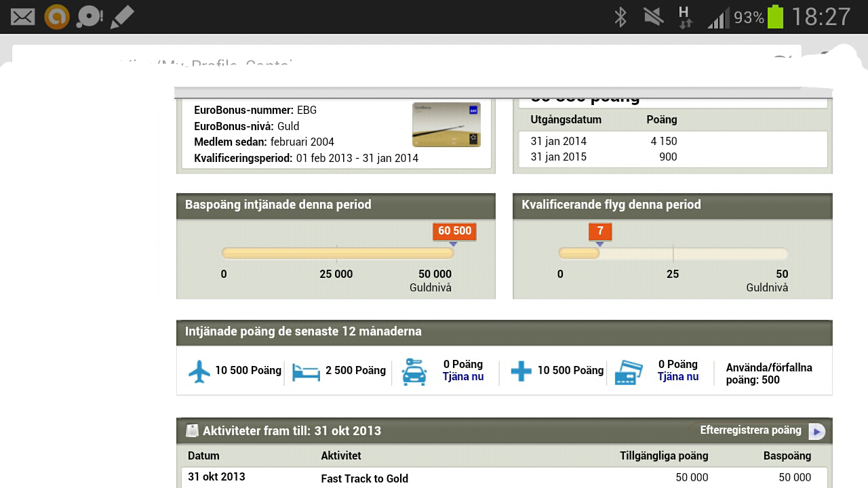
Task: Click the arrow button beside Efterregistrera poäng
Action: pyautogui.click(x=816, y=431)
